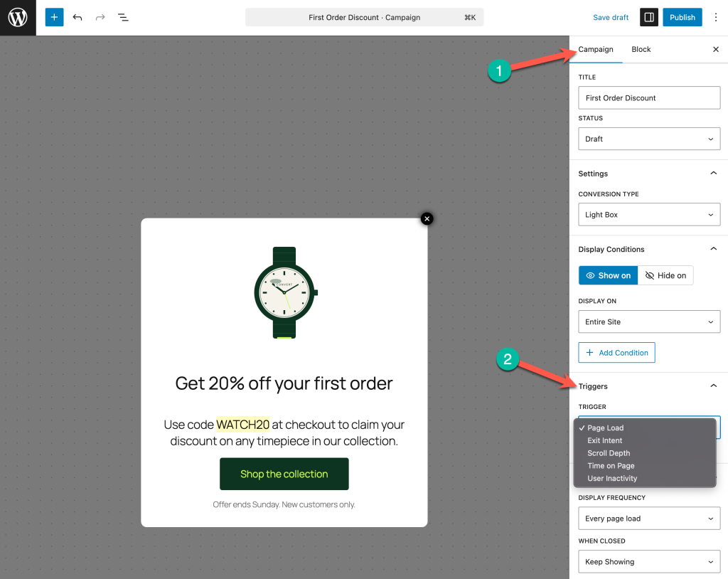This screenshot has width=728, height=579.
Task: Select the Show on toggle
Action: 608,275
